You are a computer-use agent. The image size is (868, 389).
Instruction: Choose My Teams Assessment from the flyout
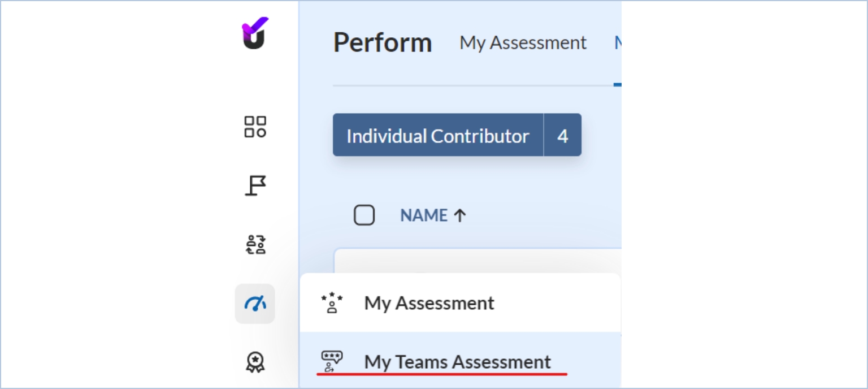(457, 362)
